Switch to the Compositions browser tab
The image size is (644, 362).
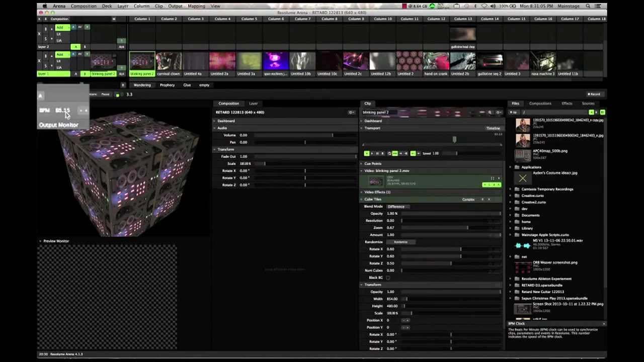pos(540,104)
